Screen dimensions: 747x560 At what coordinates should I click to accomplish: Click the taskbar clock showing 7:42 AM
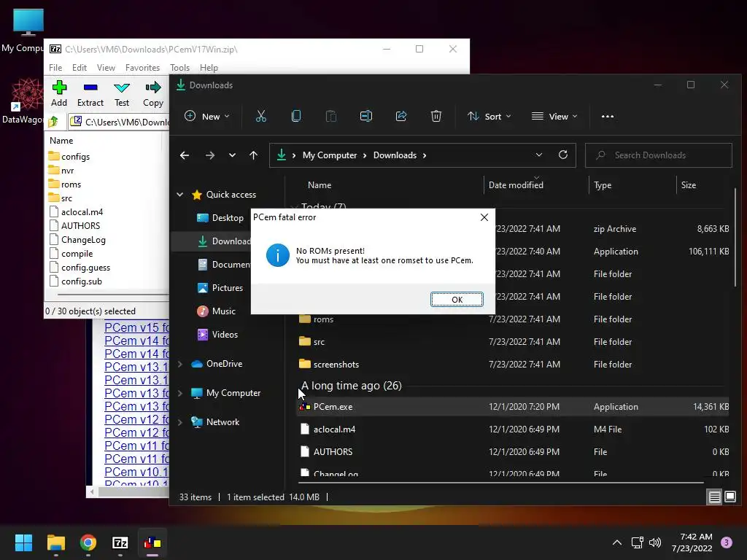[692, 542]
